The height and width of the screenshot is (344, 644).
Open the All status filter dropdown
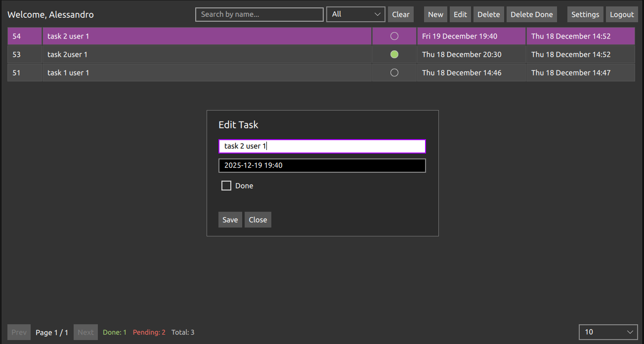(x=355, y=14)
